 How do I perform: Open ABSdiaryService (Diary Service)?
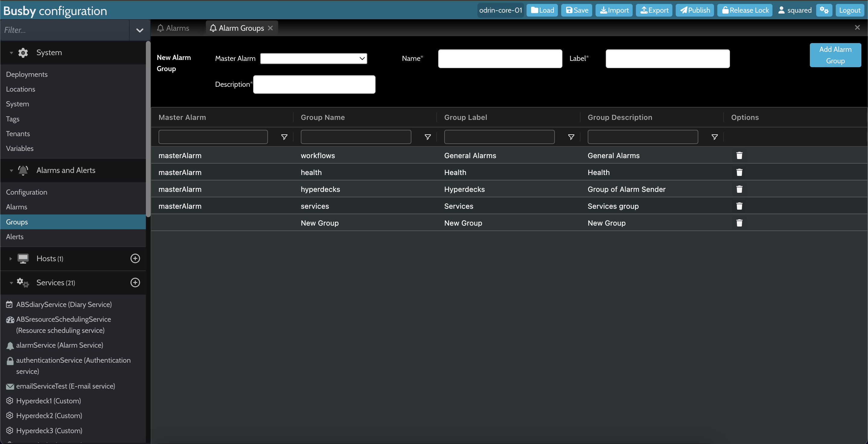(64, 304)
